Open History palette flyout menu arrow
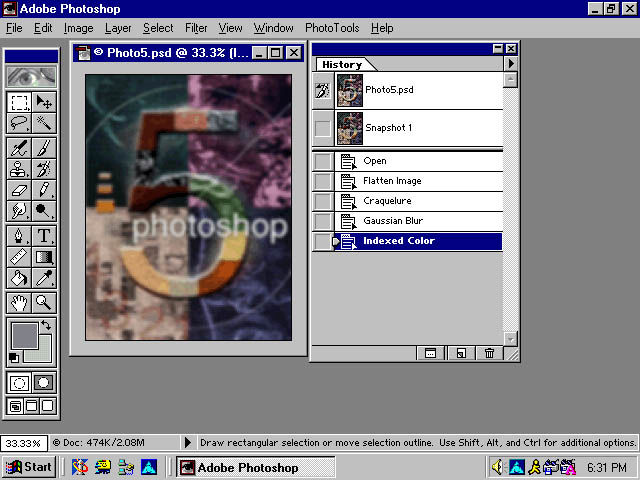 pyautogui.click(x=511, y=64)
